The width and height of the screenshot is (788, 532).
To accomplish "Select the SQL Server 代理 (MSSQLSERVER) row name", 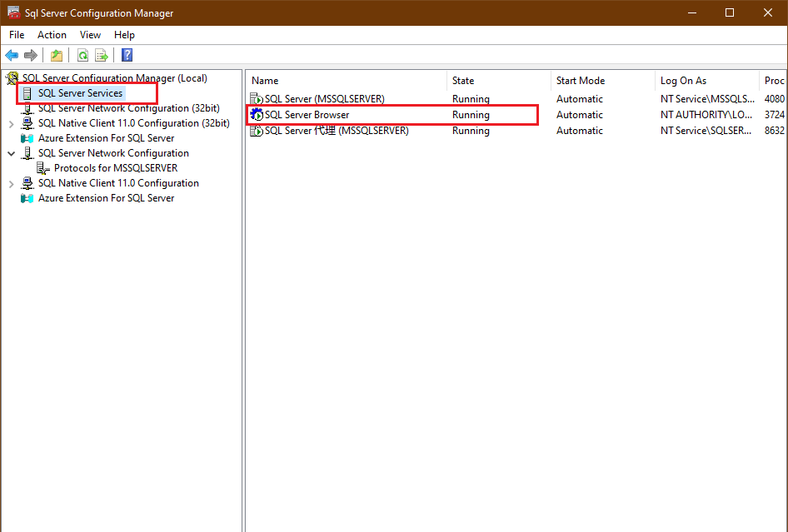I will point(337,131).
